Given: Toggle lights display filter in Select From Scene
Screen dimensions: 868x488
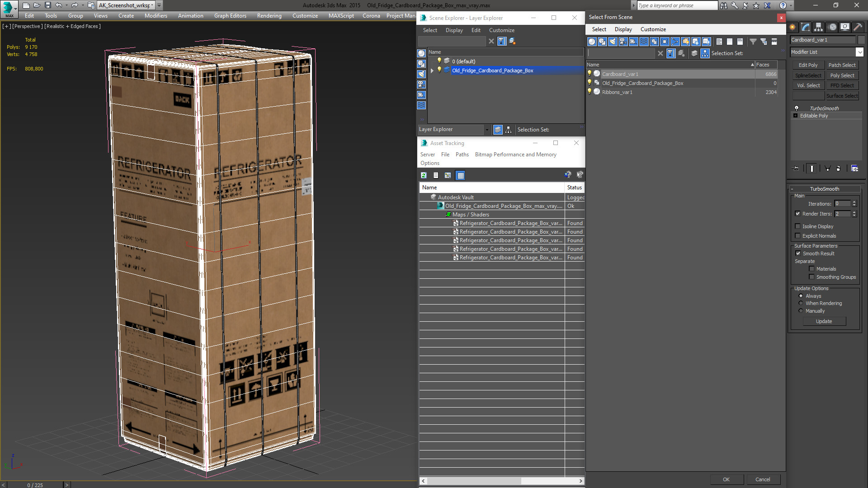Looking at the screenshot, I should (x=613, y=42).
